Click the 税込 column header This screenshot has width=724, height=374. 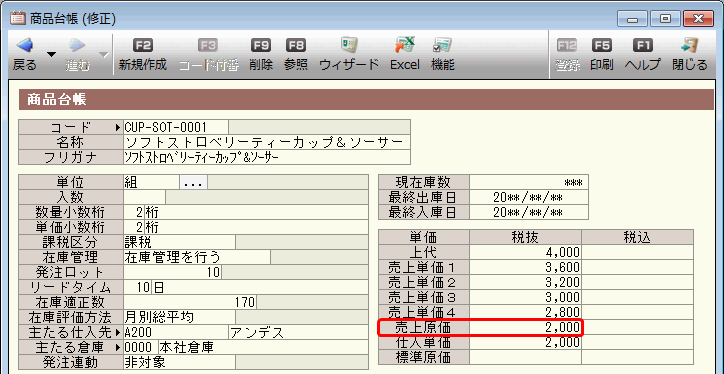click(637, 237)
